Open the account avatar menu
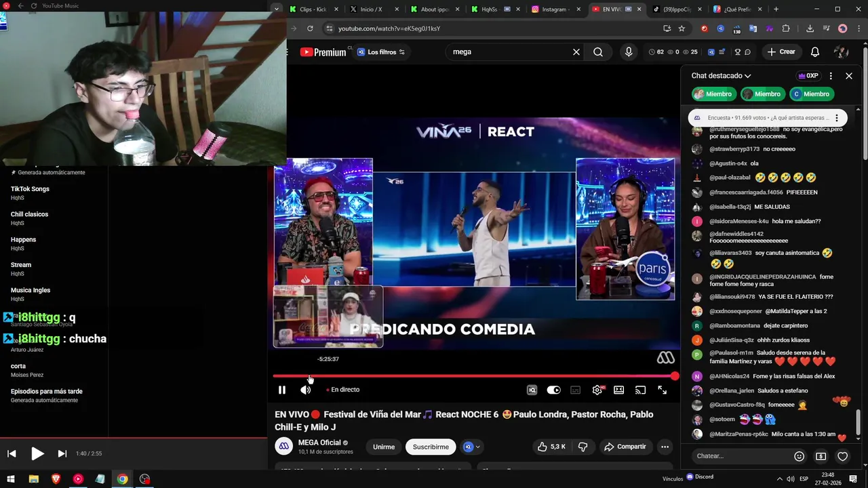The height and width of the screenshot is (488, 868). (x=842, y=52)
